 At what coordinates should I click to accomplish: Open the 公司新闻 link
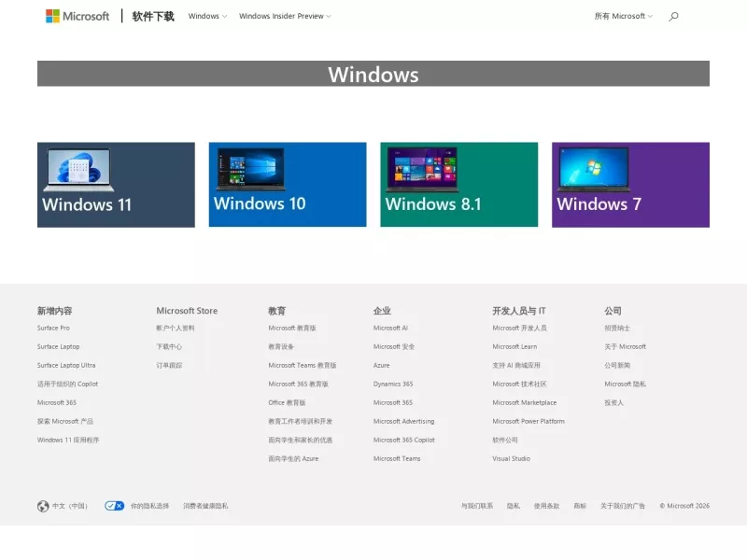[x=617, y=365]
